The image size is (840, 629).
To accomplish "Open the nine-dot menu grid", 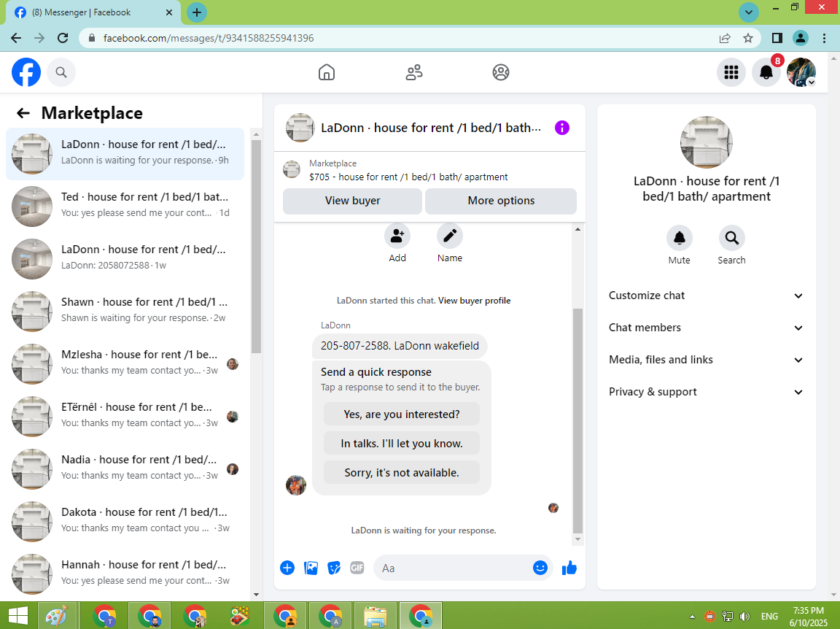I will [731, 72].
